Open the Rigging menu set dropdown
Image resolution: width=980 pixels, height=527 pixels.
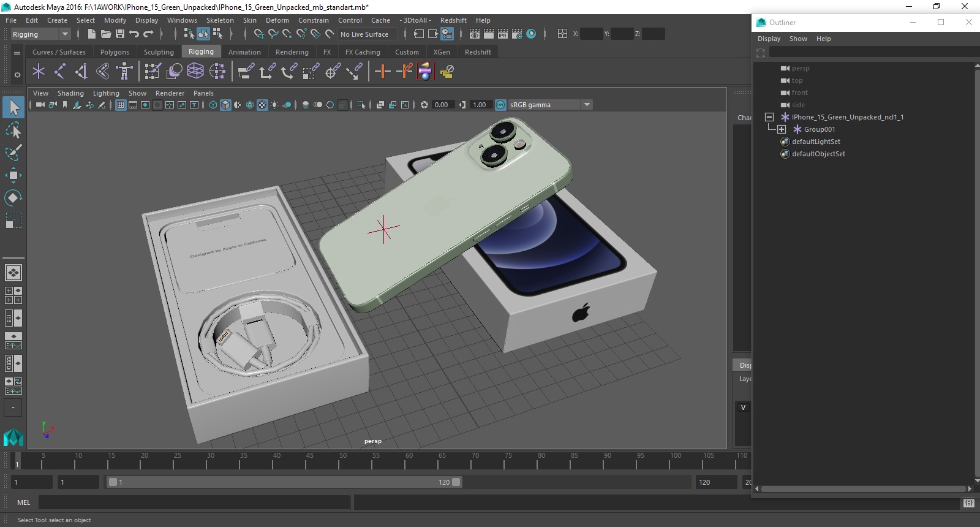pyautogui.click(x=41, y=34)
